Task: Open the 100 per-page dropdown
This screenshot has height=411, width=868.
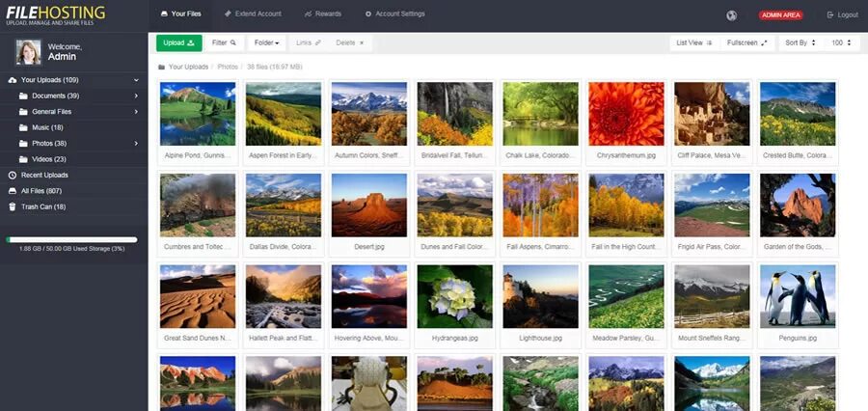Action: point(841,42)
